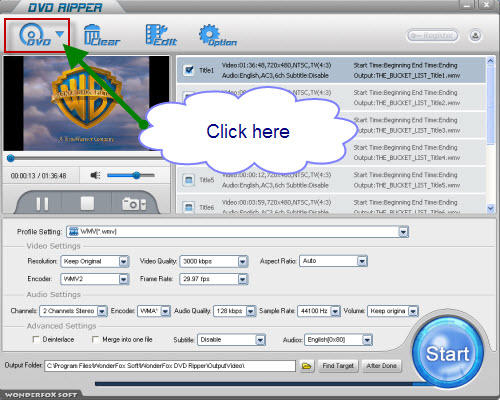Check the Title5 checkbox

tap(189, 180)
